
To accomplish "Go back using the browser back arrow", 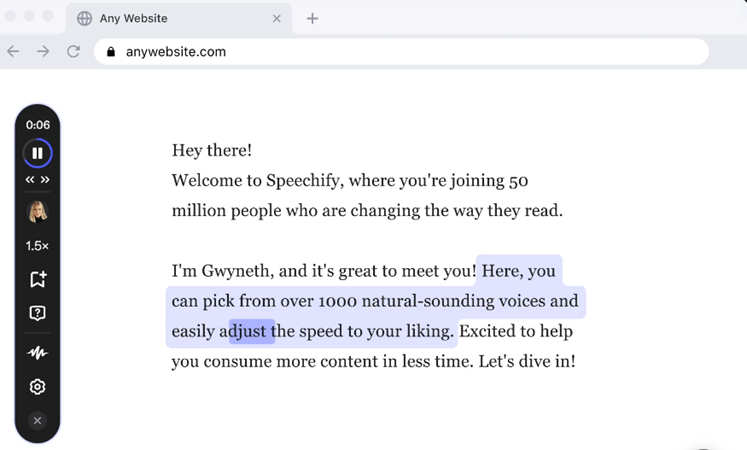I will 13,51.
